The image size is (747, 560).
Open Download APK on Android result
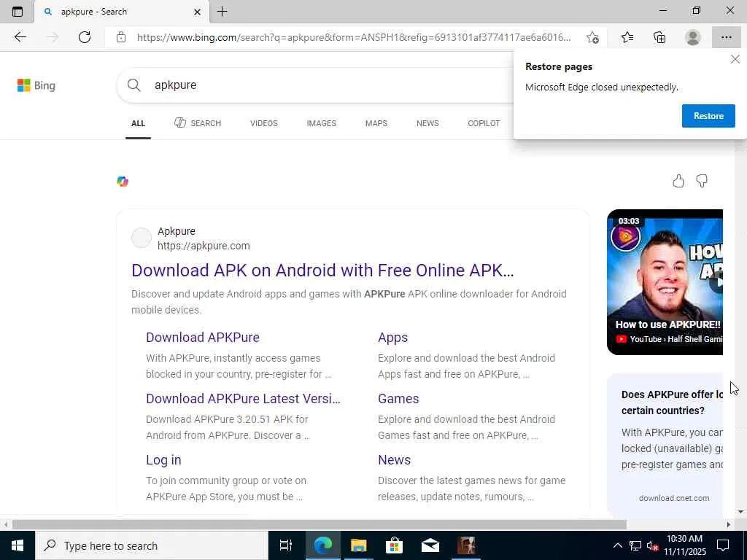tap(322, 271)
